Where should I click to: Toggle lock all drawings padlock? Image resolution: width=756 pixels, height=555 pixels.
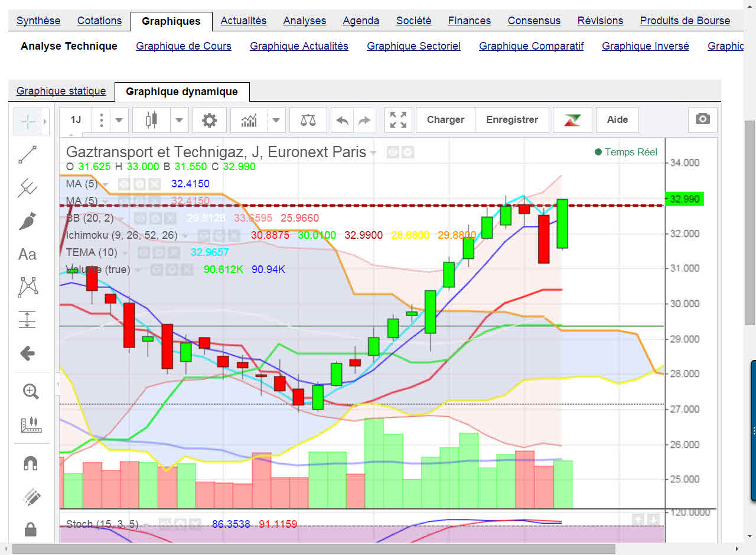(30, 530)
